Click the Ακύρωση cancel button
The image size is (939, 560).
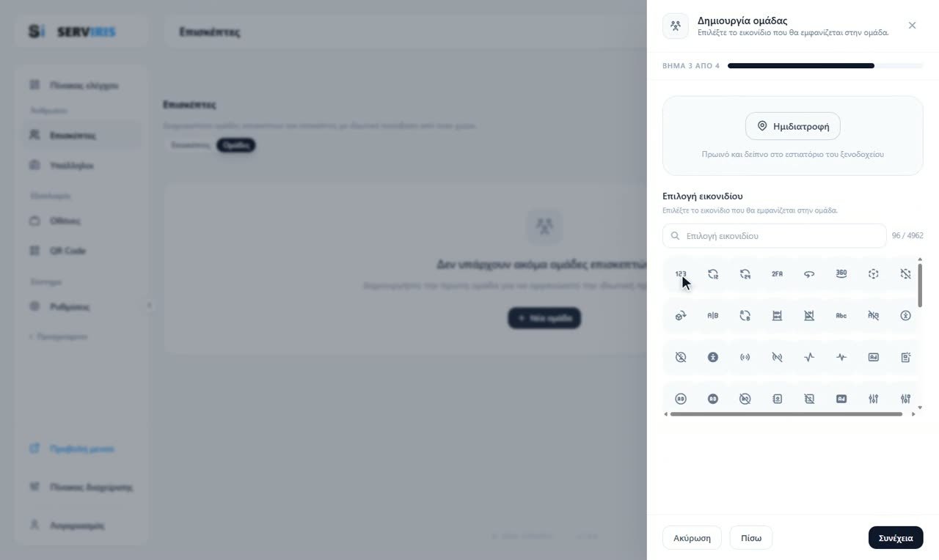[692, 538]
